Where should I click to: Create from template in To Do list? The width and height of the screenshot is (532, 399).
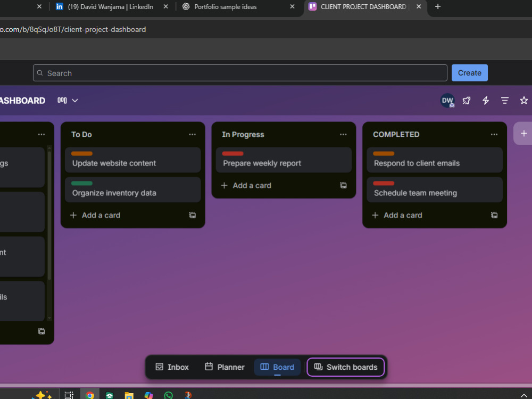(x=193, y=215)
